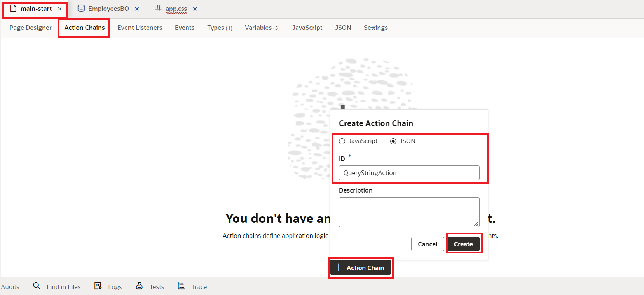The image size is (644, 295).
Task: Open the Tests flask icon
Action: (139, 286)
